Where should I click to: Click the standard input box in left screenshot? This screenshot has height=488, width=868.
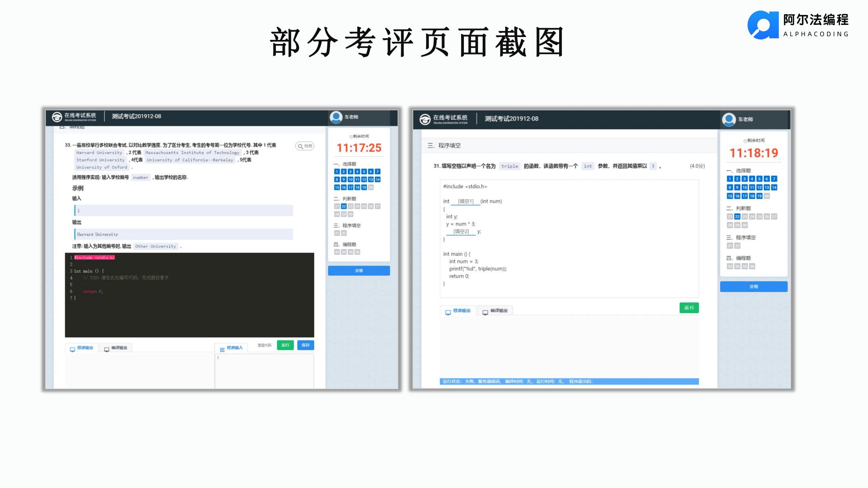click(265, 371)
